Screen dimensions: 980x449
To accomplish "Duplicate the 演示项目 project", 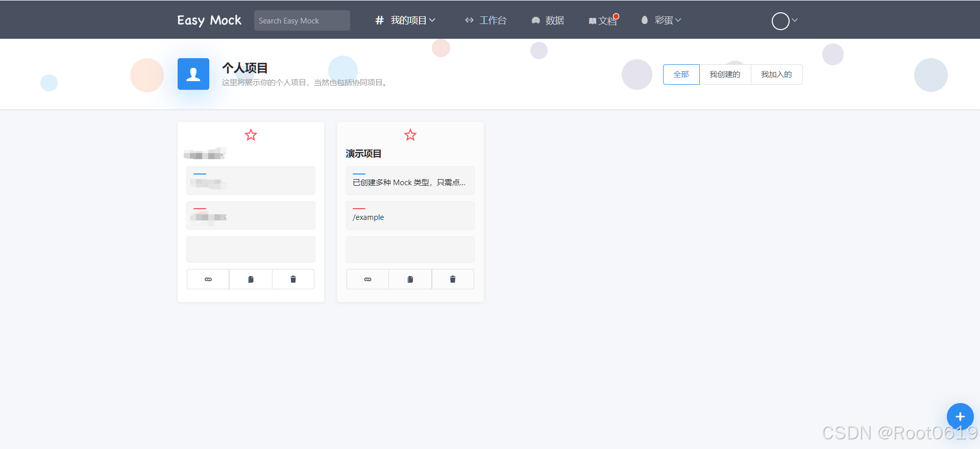I will 410,279.
